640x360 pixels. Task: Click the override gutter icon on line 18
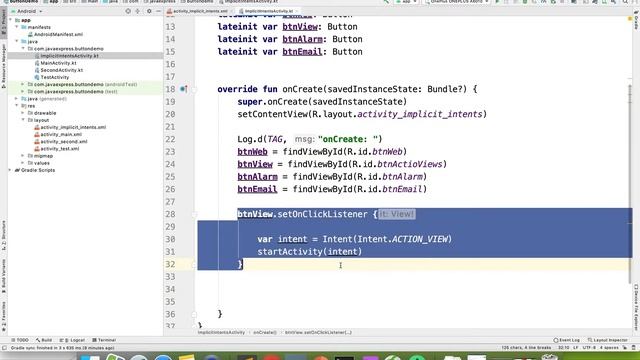pos(184,89)
